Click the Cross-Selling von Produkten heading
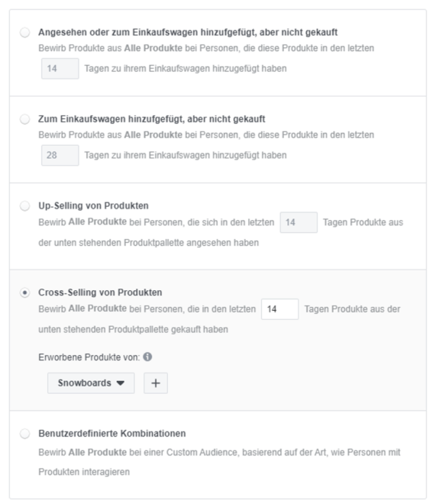Image resolution: width=433 pixels, height=504 pixels. pyautogui.click(x=100, y=292)
